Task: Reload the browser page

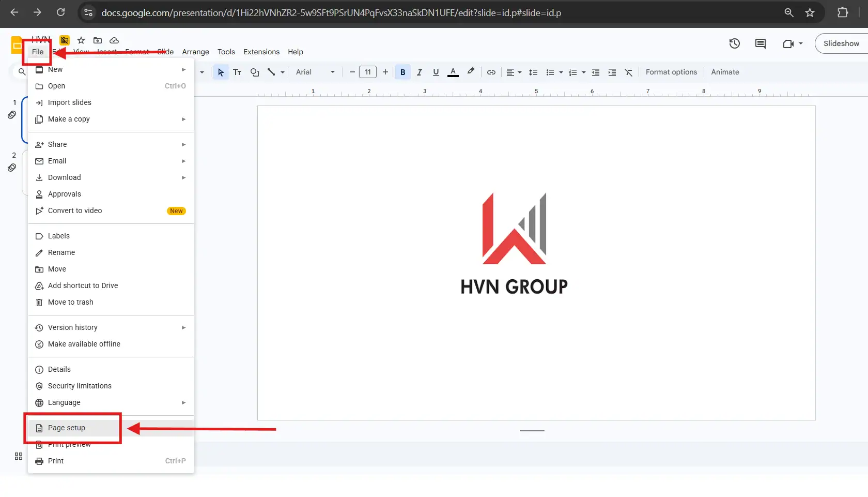Action: tap(60, 12)
